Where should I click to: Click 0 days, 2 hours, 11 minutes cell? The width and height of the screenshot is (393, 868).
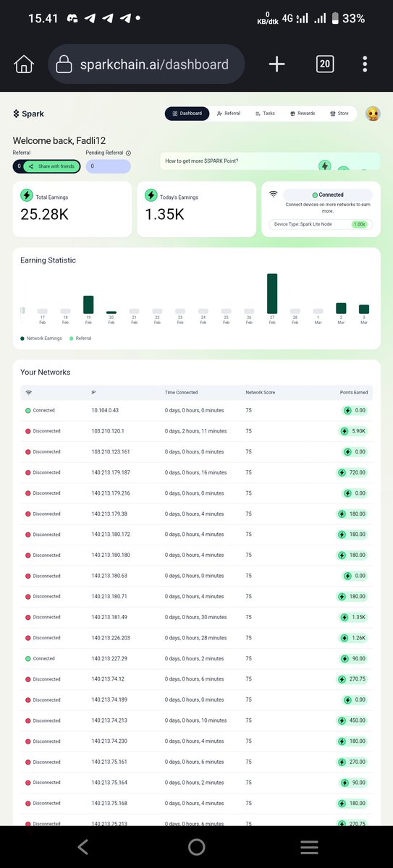pyautogui.click(x=195, y=431)
